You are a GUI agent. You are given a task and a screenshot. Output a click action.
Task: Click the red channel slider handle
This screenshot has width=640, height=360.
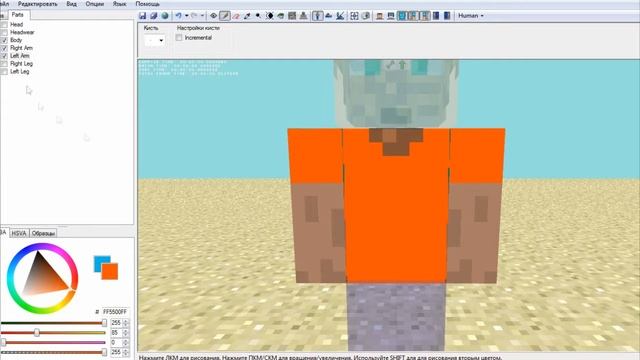click(104, 323)
